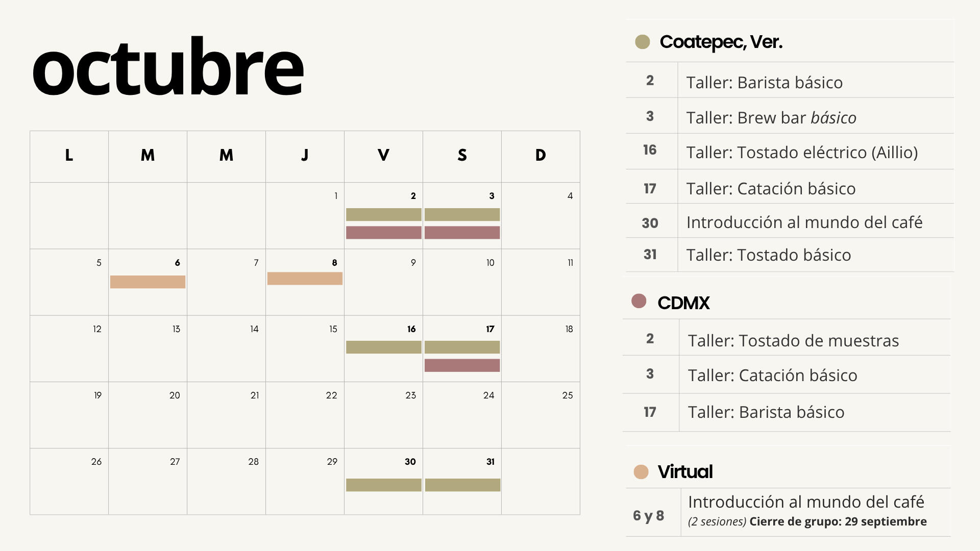The height and width of the screenshot is (551, 980).
Task: Click the mauve event bar on October 2
Action: pyautogui.click(x=384, y=233)
